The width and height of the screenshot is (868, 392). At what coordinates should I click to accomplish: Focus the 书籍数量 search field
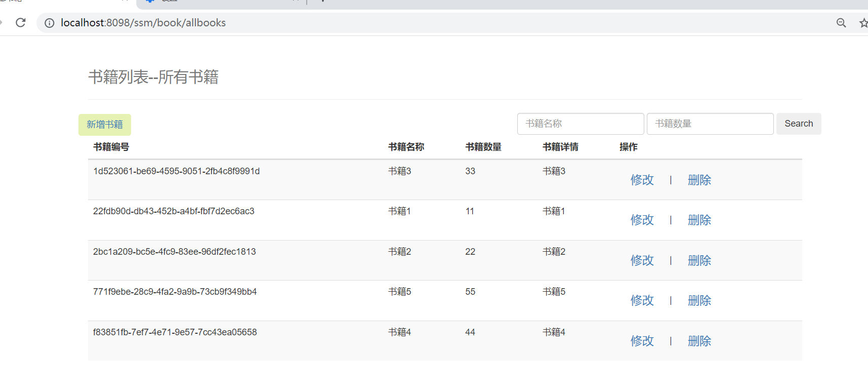click(x=710, y=124)
